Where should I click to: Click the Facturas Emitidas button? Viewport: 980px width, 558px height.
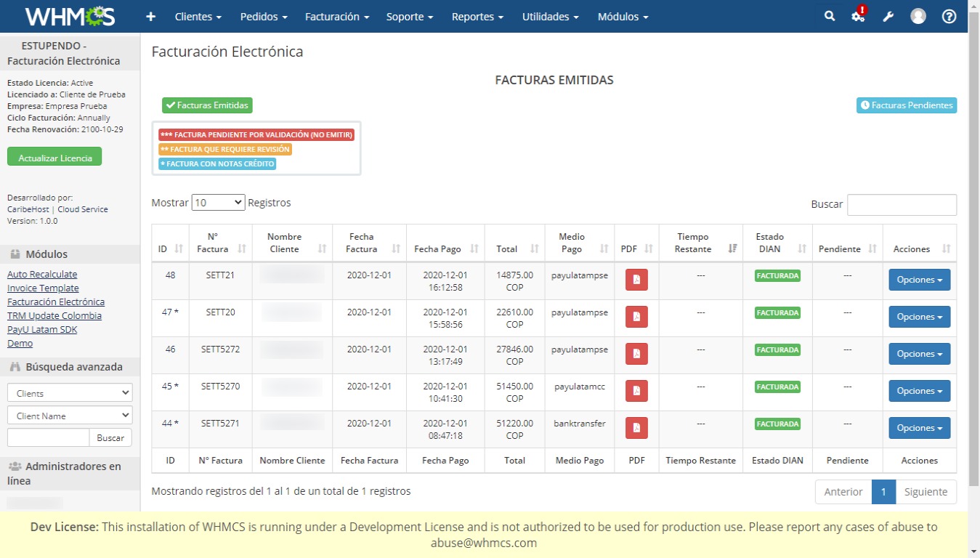pyautogui.click(x=207, y=105)
